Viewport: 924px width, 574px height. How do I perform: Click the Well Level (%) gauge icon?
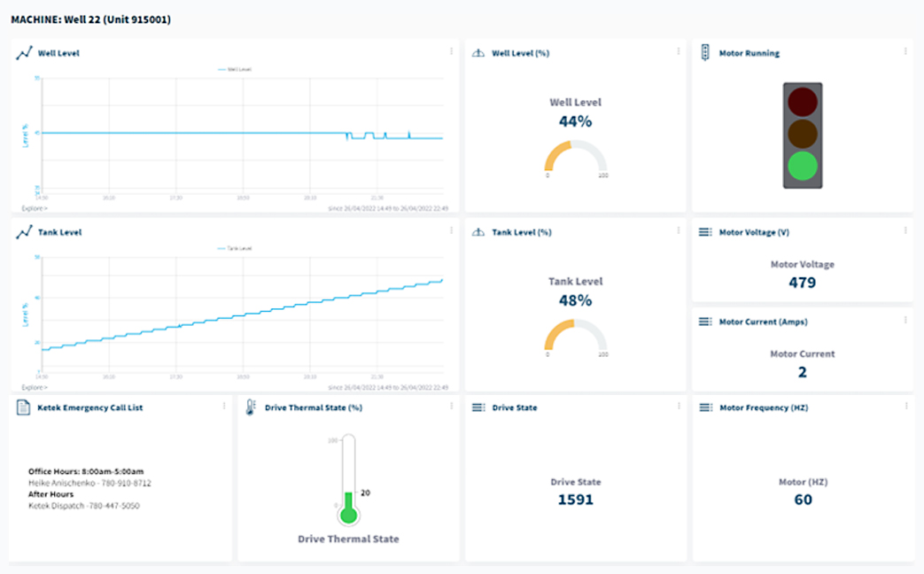pyautogui.click(x=478, y=52)
